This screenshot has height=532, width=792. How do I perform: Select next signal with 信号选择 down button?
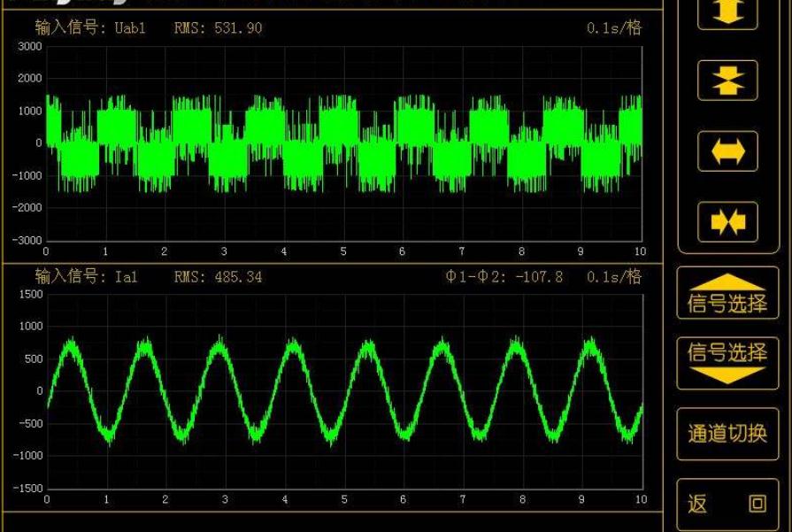[x=728, y=363]
